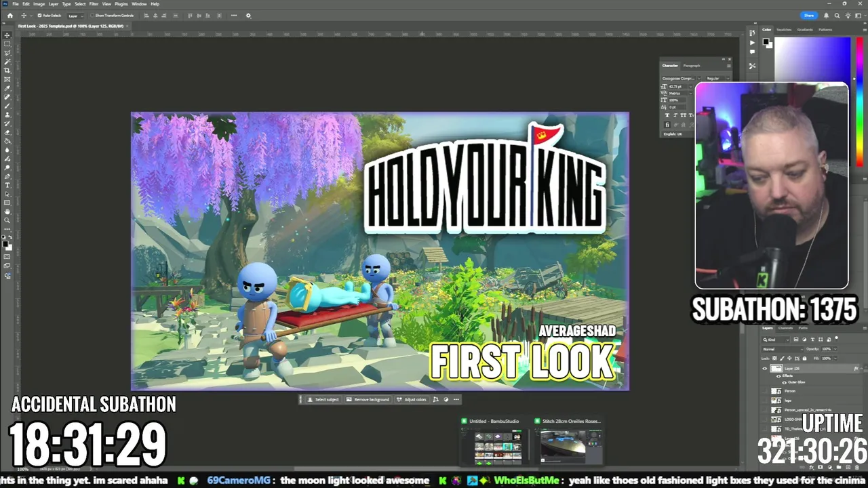Click the Home icon in the options bar
Viewport: 868px width, 488px height.
[9, 16]
